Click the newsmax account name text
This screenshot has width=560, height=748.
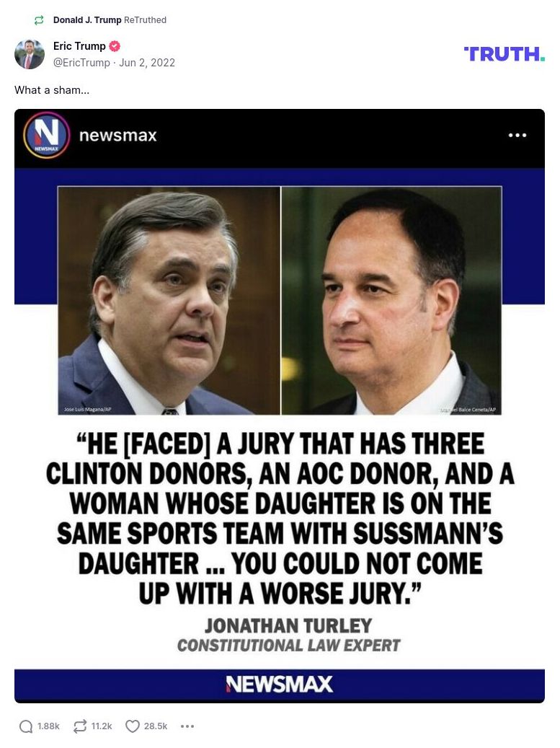coord(117,136)
